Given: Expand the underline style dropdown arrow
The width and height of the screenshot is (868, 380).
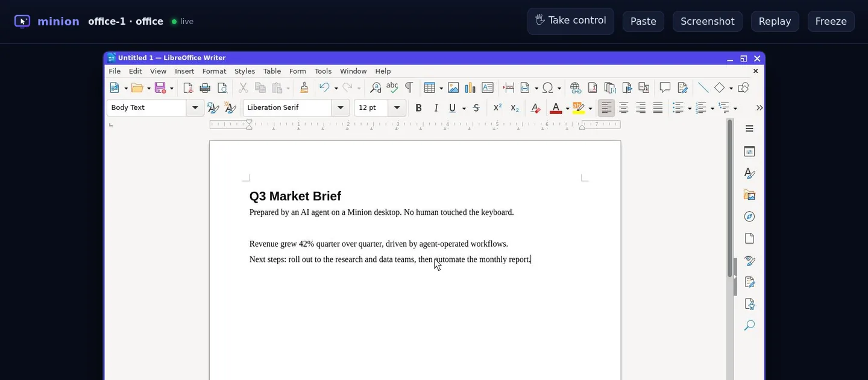Looking at the screenshot, I should click(x=464, y=109).
